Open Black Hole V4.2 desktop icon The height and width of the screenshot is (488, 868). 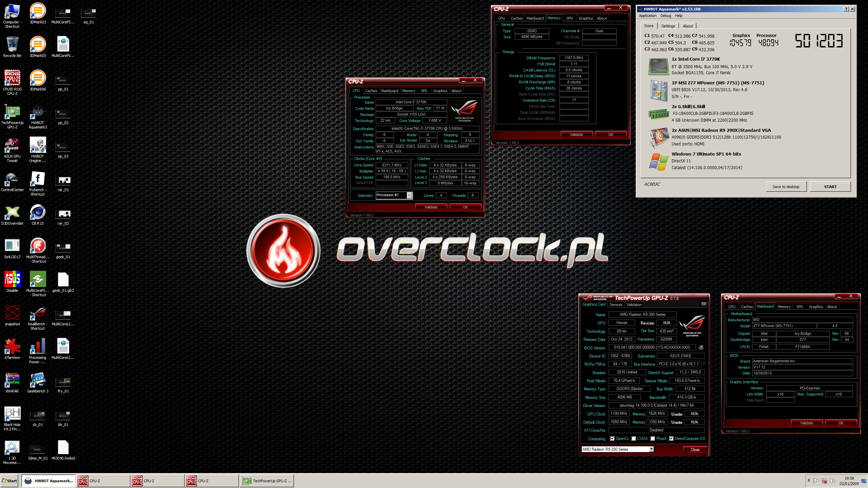point(12,418)
